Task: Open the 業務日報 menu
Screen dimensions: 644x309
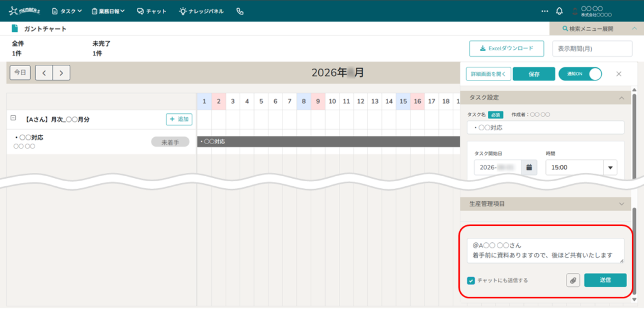Action: (x=108, y=11)
